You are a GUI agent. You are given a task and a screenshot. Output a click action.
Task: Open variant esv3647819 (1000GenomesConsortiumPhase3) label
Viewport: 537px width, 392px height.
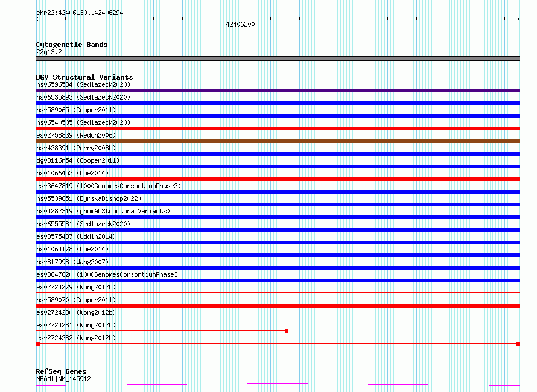click(109, 186)
